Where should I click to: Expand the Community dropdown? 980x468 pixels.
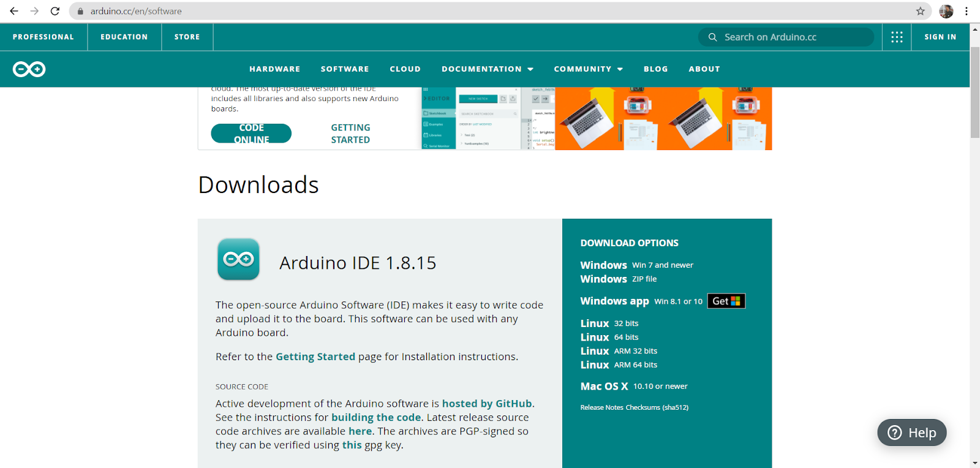tap(589, 69)
